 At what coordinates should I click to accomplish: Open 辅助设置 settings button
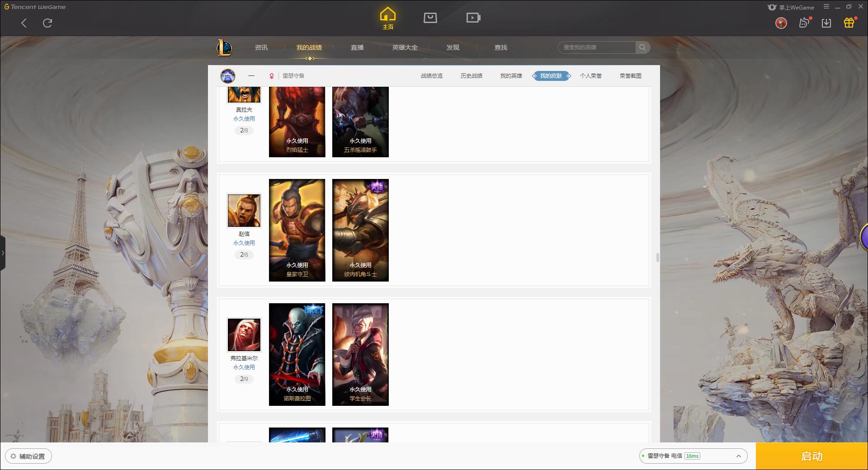(x=28, y=456)
